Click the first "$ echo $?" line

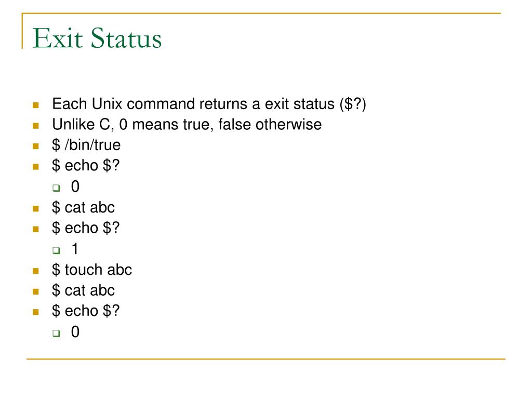pyautogui.click(x=86, y=166)
